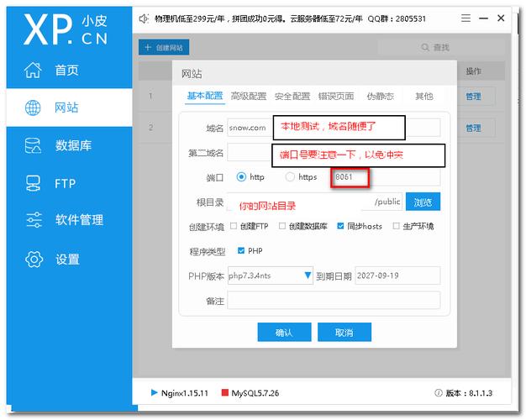Viewport: 526px width, 420px height.
Task: Click the home house icon in sidebar
Action: coord(33,70)
